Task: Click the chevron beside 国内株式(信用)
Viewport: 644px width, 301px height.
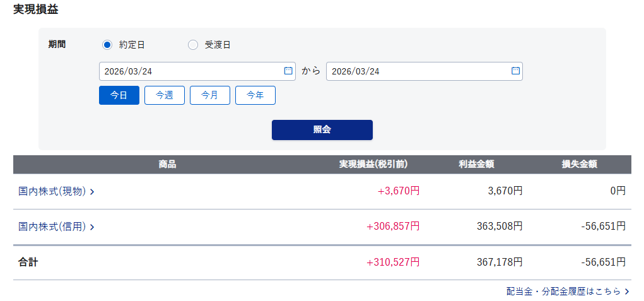Action: (92, 227)
